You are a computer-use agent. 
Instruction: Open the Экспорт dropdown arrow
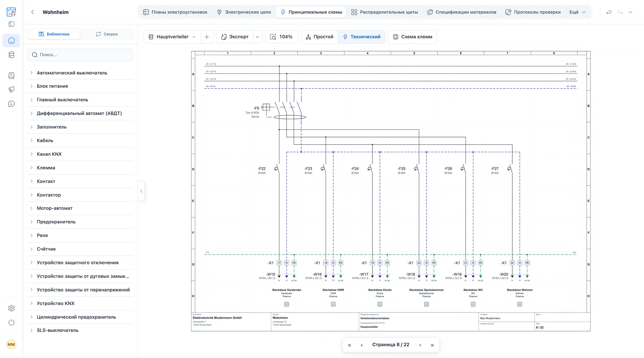258,37
